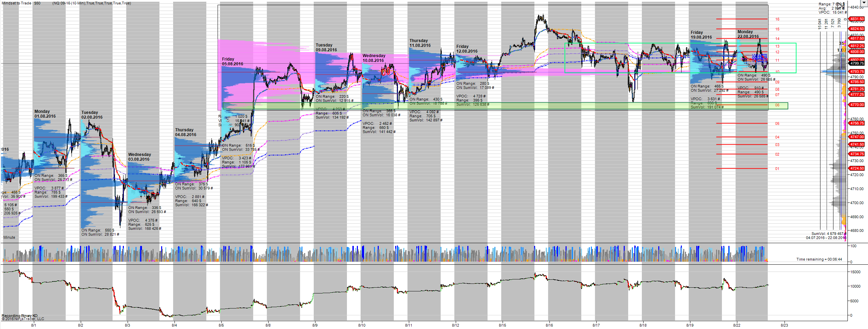Click the Monday 22.08.2016 session label
Viewport: 868px width, 329px height.
(x=748, y=34)
